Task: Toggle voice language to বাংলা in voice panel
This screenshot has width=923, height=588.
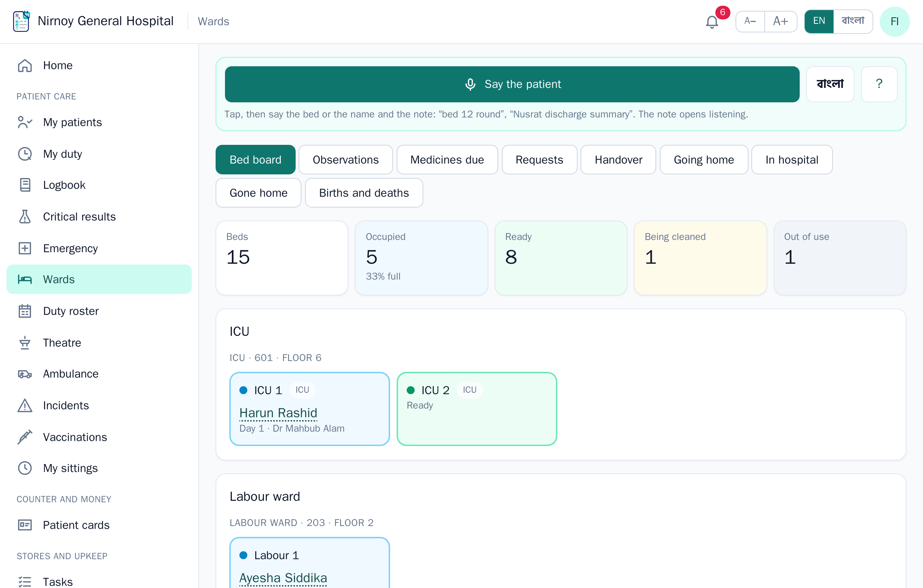Action: (830, 84)
